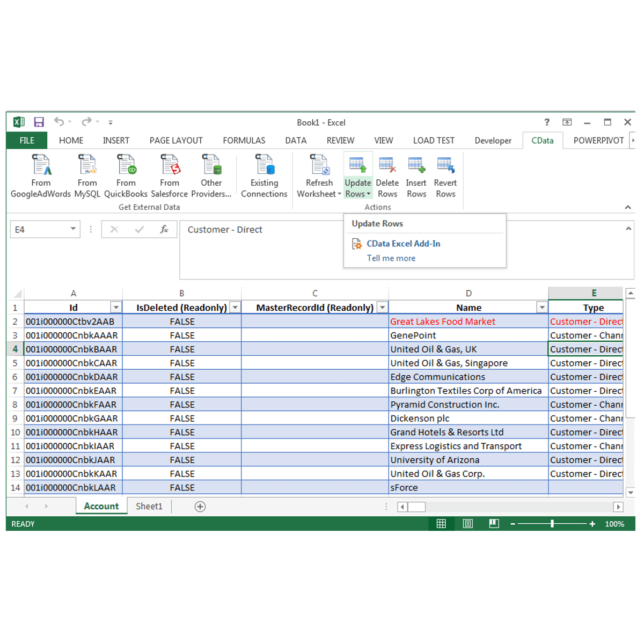The image size is (644, 644).
Task: Switch to Page Break Preview
Action: point(494,524)
